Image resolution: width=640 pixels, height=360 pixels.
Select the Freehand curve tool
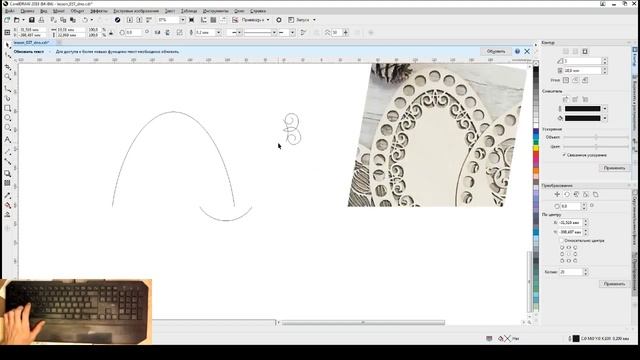coord(7,88)
